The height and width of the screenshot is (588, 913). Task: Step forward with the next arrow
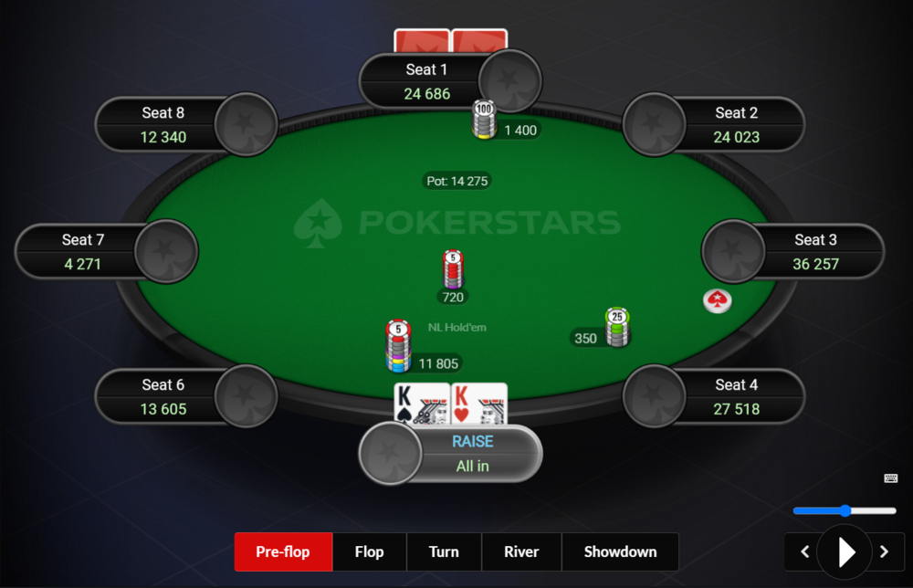[884, 551]
